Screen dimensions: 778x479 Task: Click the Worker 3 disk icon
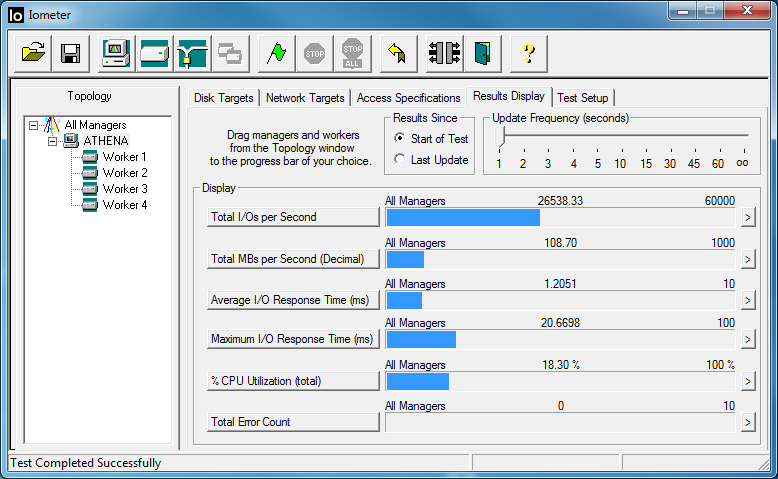tap(90, 189)
